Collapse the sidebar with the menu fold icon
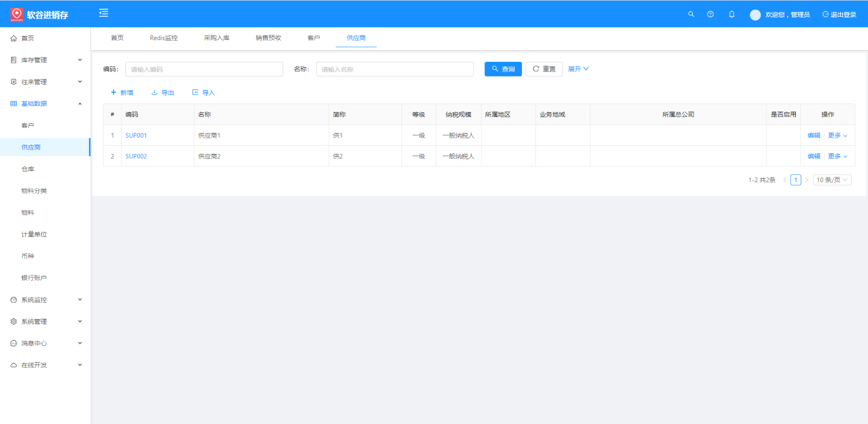The image size is (868, 424). [x=104, y=13]
